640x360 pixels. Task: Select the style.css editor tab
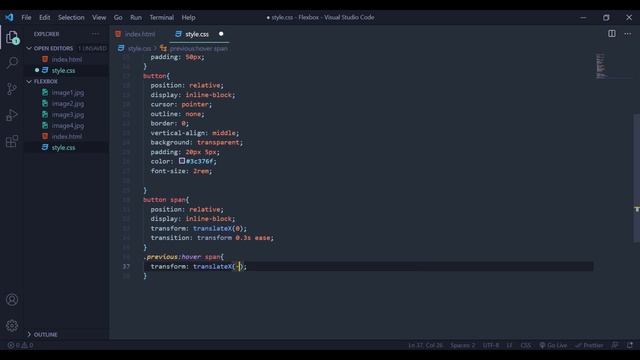199,34
